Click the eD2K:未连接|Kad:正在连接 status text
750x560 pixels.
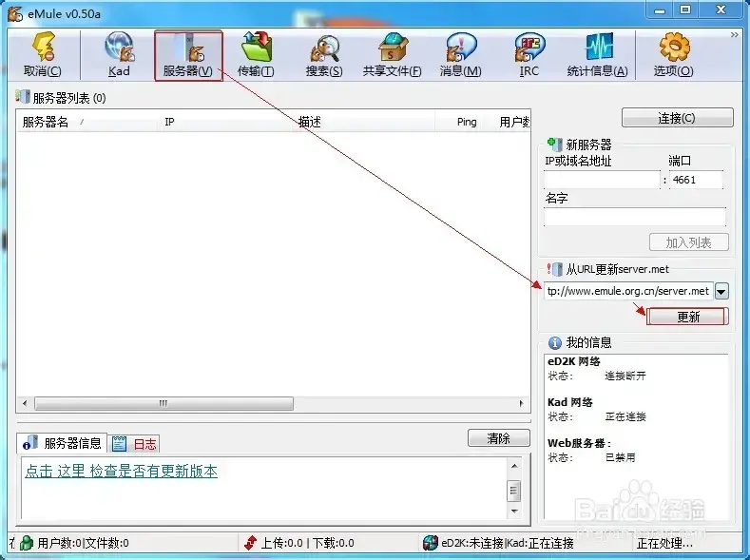point(508,543)
